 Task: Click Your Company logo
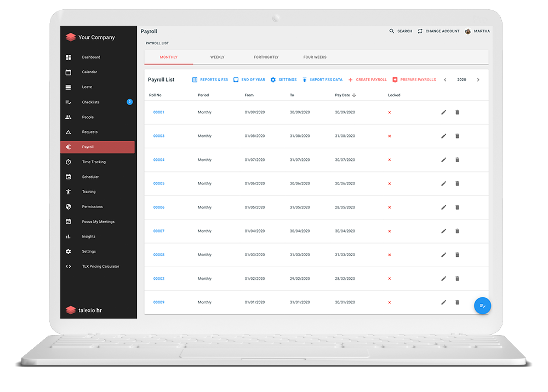(71, 37)
